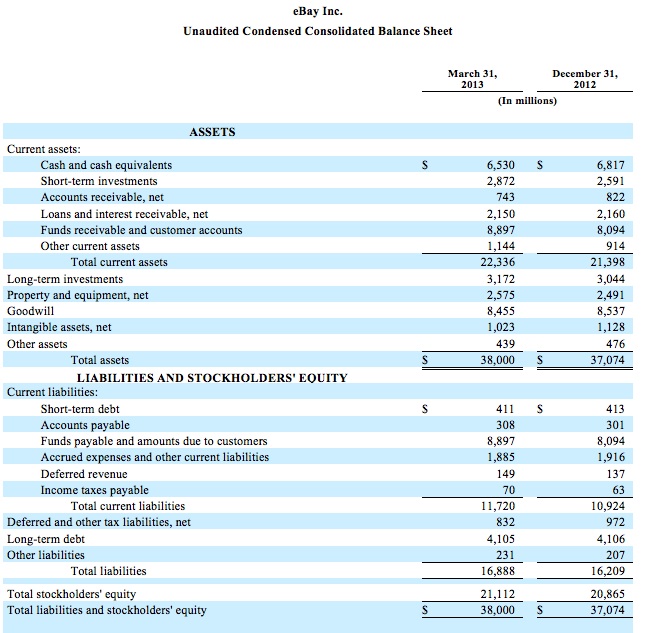
Task: Click accounts receivable value 822
Action: point(615,197)
